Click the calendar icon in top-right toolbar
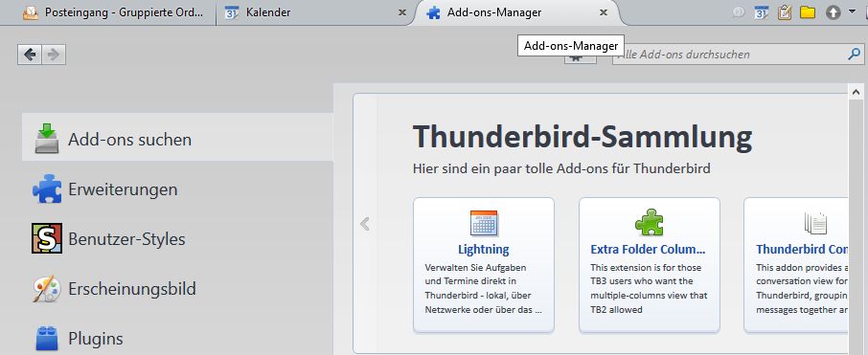Viewport: 868px width, 355px height. 762,12
